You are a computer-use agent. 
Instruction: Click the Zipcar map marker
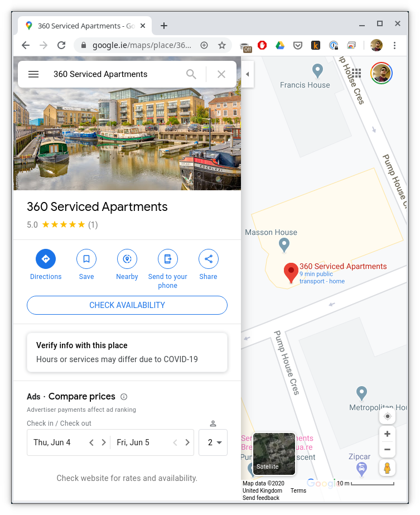(x=361, y=469)
